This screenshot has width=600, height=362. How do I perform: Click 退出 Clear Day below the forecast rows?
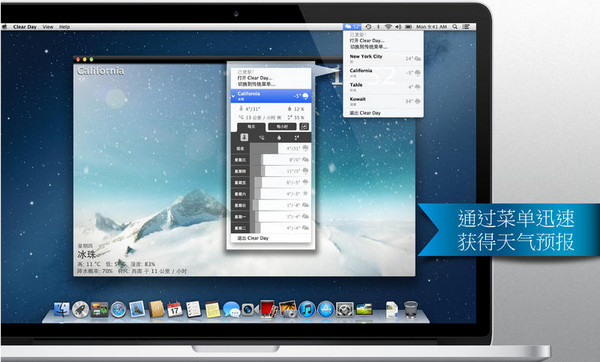click(253, 238)
